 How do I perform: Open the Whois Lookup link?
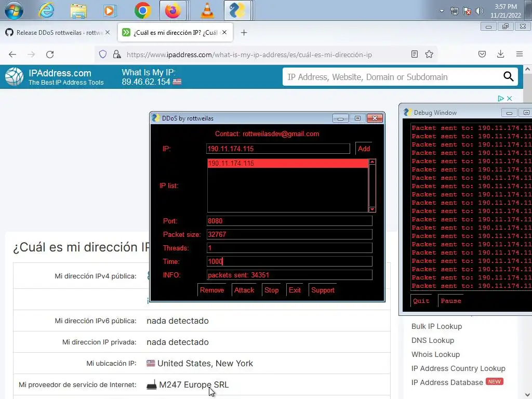click(436, 354)
